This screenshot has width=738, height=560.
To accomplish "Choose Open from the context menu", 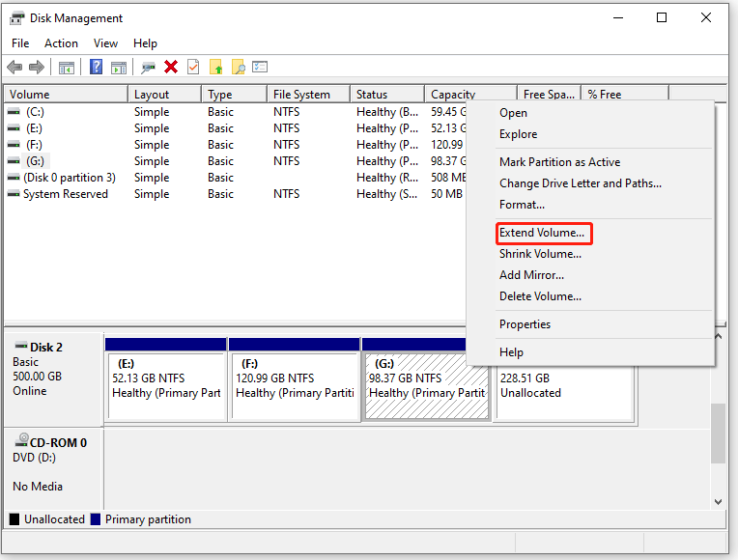I will coord(513,113).
